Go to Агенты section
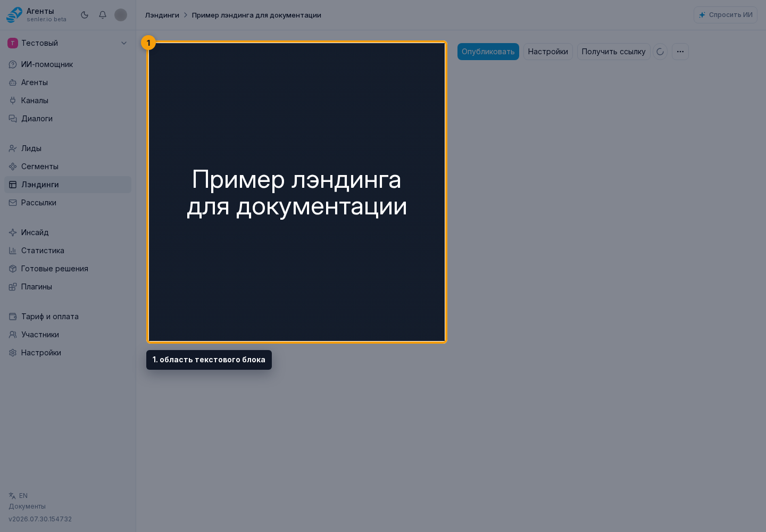Screen dimensions: 766x532 pyautogui.click(x=68, y=82)
